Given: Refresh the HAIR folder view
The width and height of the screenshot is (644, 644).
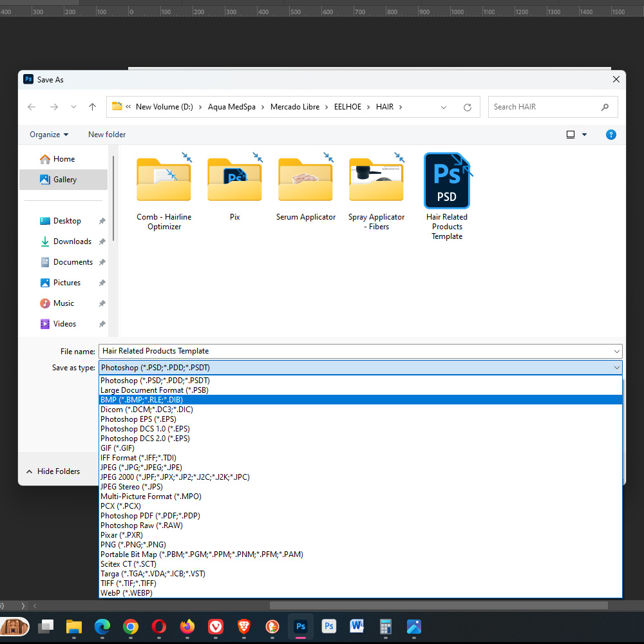Looking at the screenshot, I should (467, 107).
